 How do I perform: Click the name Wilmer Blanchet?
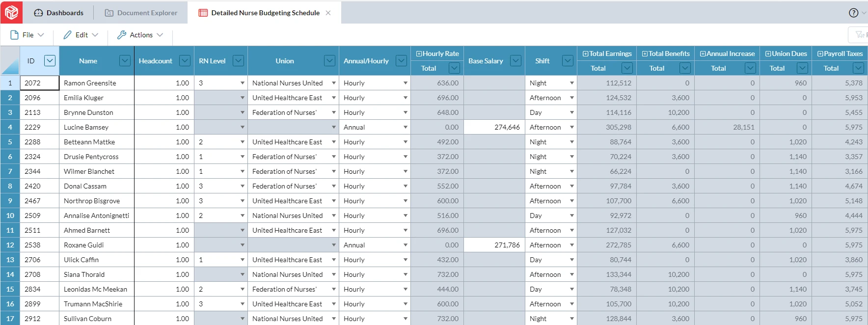pos(89,171)
